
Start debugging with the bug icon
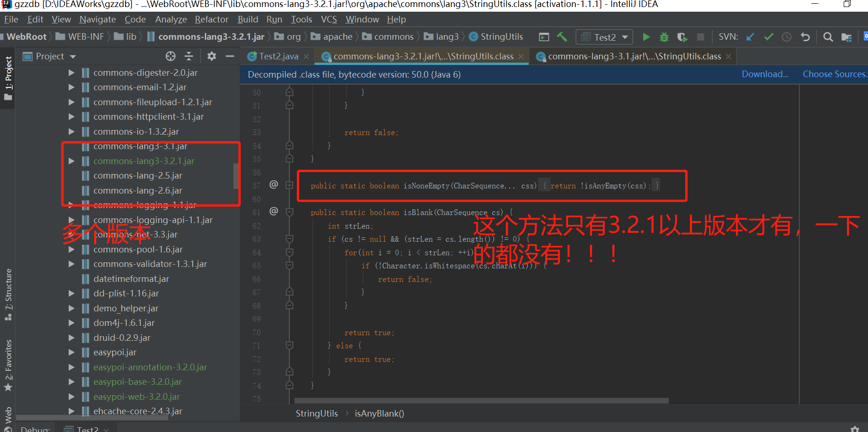(664, 36)
